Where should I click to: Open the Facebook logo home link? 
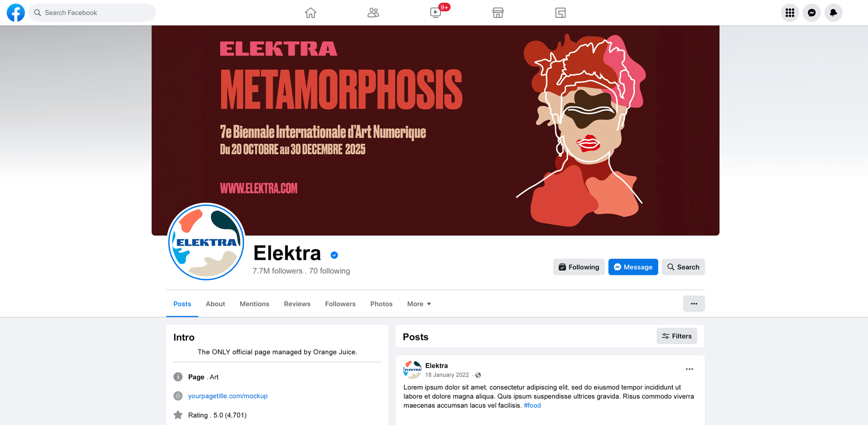16,13
